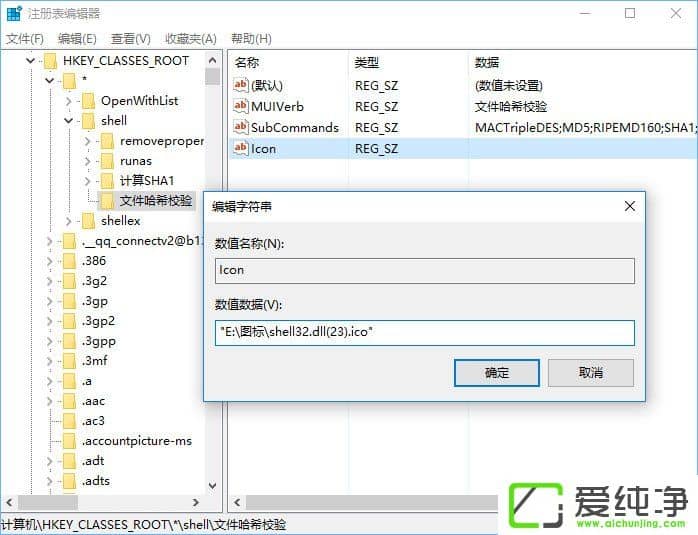Expand the runas key
Image resolution: width=698 pixels, height=535 pixels.
click(88, 161)
